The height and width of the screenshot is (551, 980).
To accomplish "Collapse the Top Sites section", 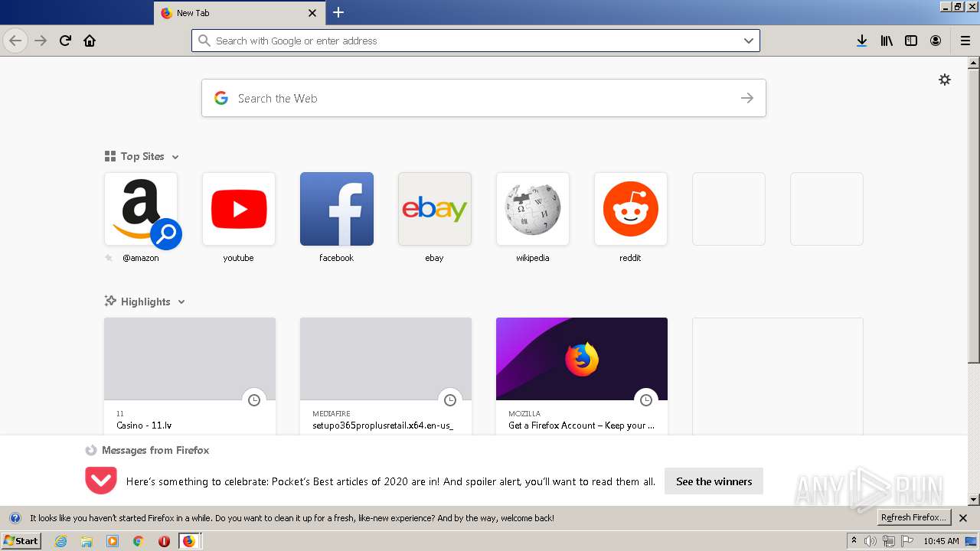I will (x=175, y=157).
